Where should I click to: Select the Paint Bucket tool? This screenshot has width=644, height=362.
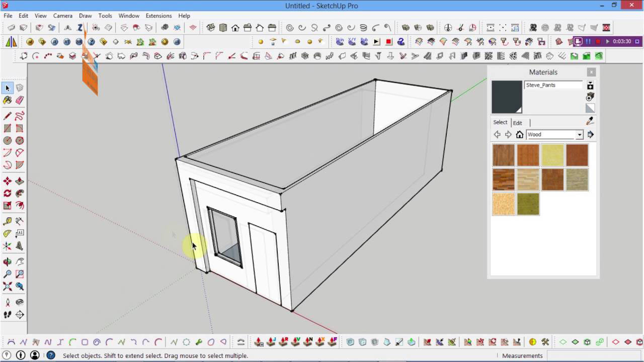click(x=7, y=101)
